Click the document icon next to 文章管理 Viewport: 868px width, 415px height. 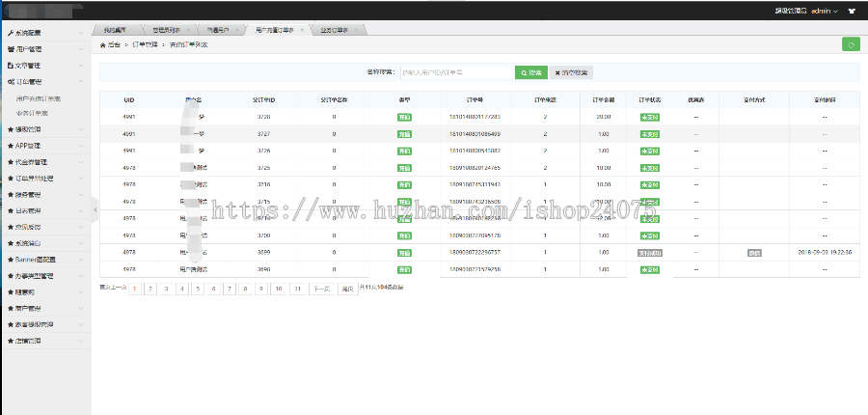tap(11, 66)
